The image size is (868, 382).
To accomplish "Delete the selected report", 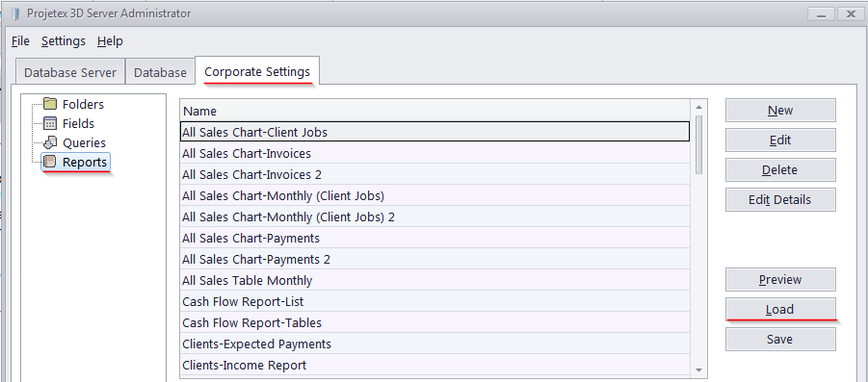I will [780, 169].
